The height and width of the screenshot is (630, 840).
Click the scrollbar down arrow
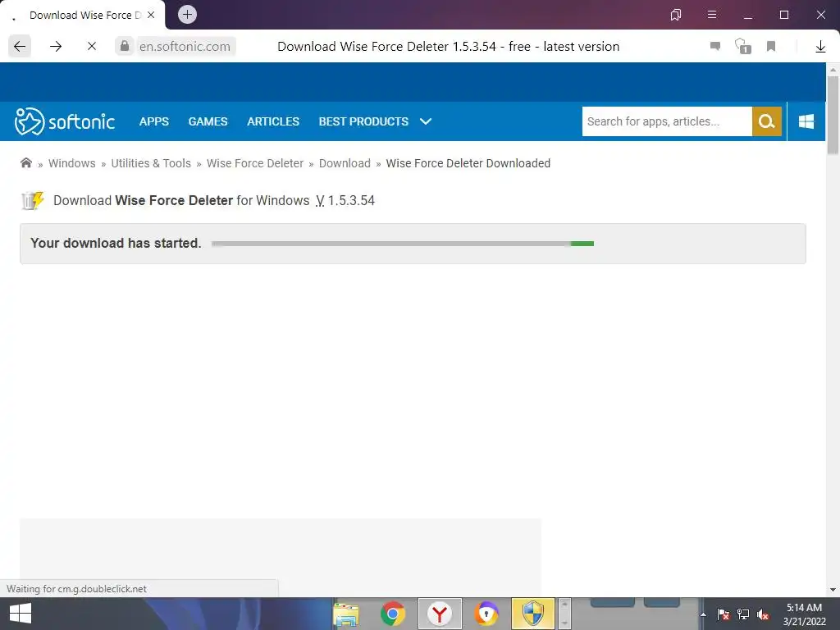833,590
